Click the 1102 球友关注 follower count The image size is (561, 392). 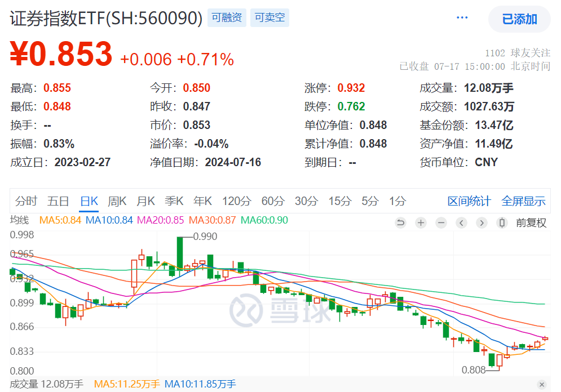[518, 54]
